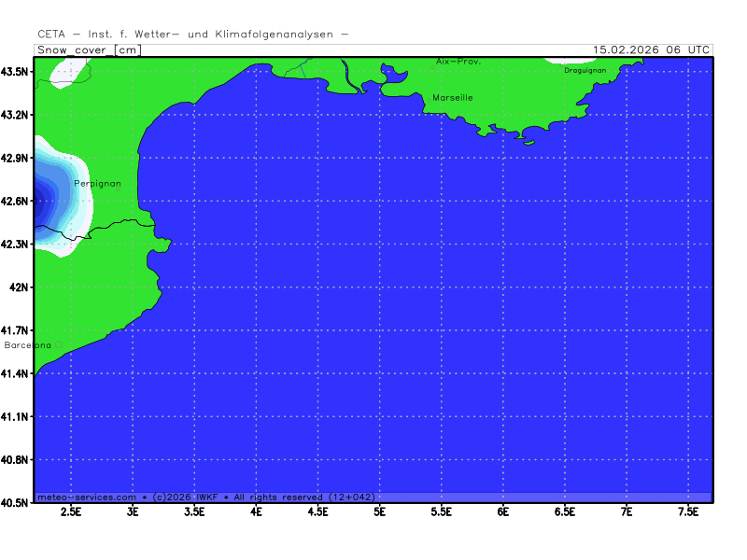747x560 pixels.
Task: Click the white snow area in top-left corner
Action: click(x=61, y=71)
